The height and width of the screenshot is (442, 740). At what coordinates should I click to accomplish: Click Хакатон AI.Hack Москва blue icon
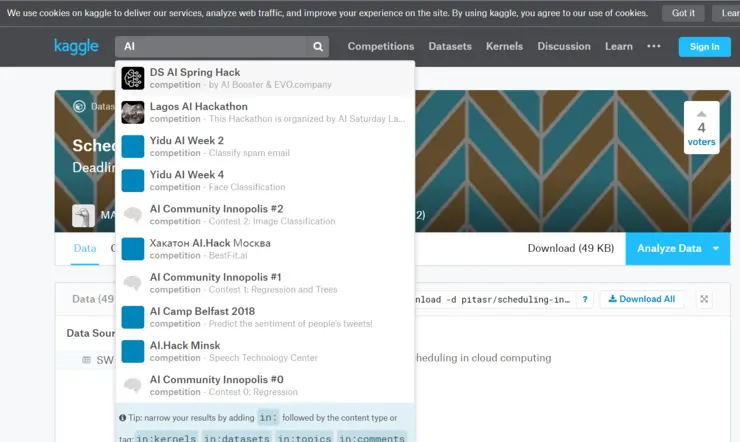click(x=133, y=249)
